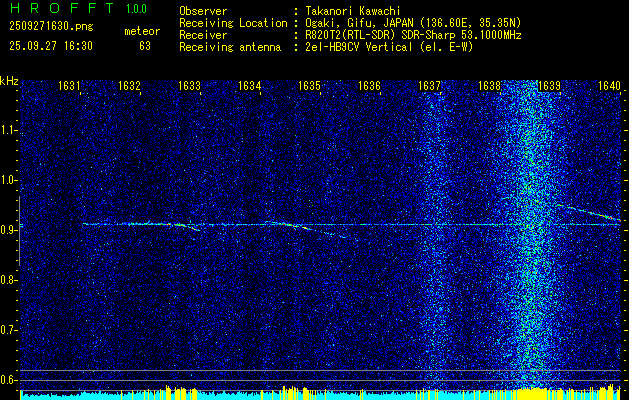The image size is (629, 400).
Task: Click the meteor count 63
Action: [x=145, y=46]
